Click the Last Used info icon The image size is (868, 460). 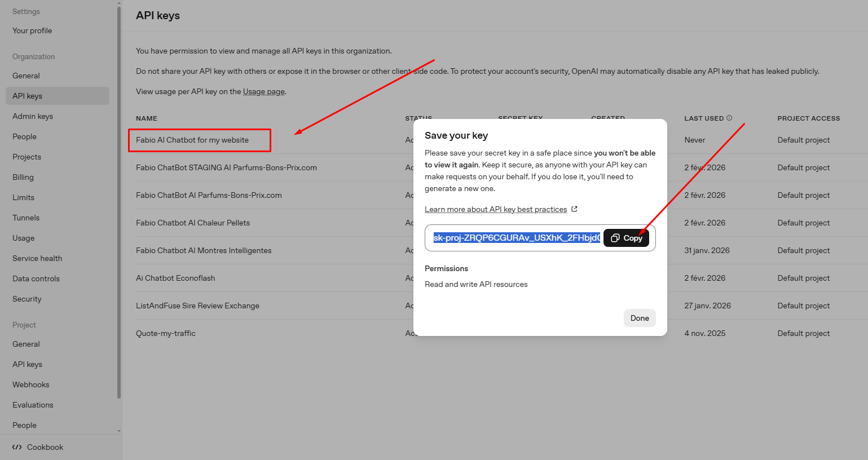pos(729,118)
